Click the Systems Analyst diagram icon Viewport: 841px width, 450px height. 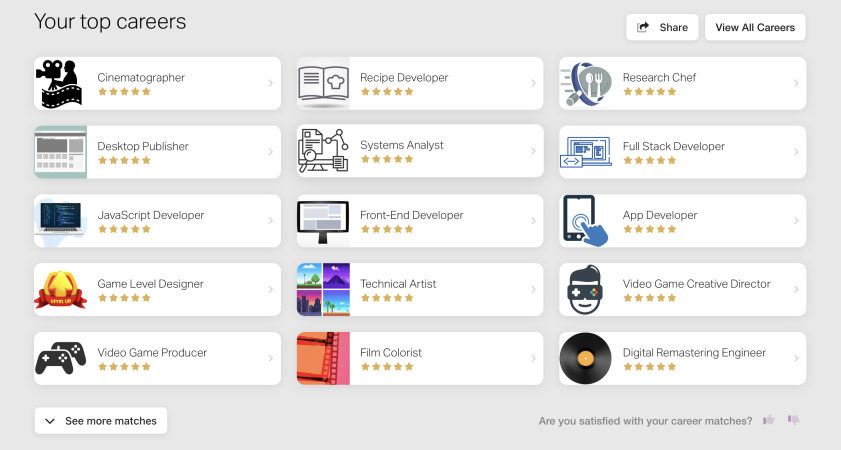coord(323,151)
